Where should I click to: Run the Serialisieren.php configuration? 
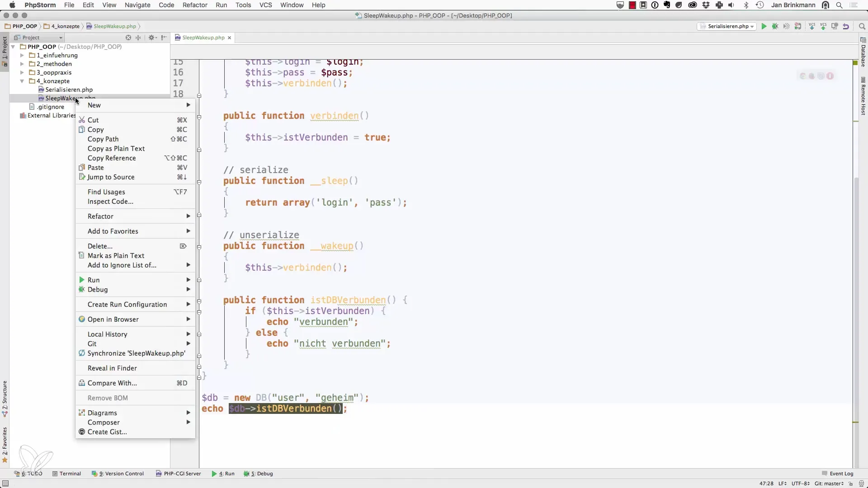[764, 26]
